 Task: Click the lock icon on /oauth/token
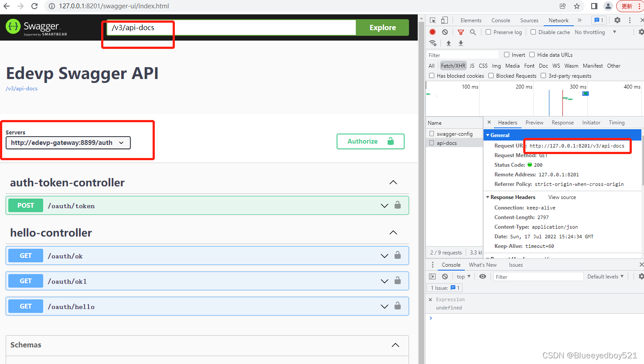pos(398,205)
